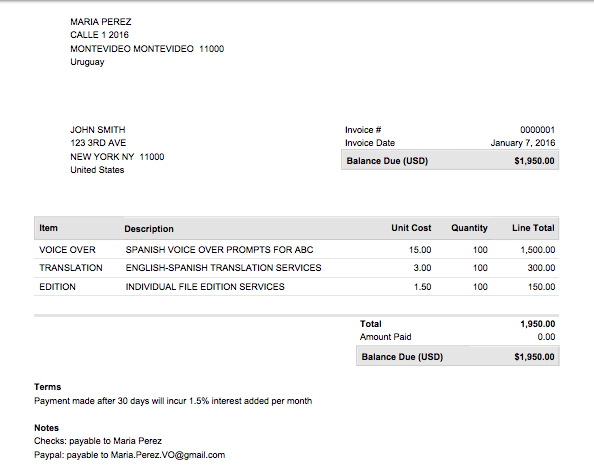Viewport: 594px width, 471px height.
Task: Select the 'Notes' heading
Action: tap(47, 428)
